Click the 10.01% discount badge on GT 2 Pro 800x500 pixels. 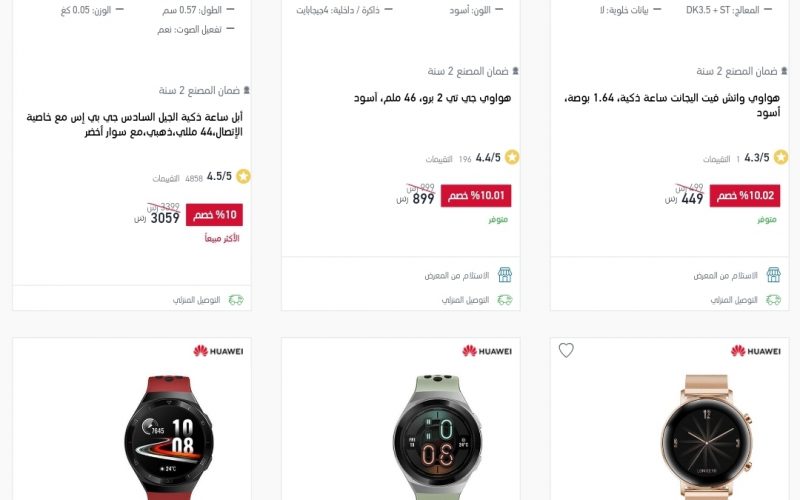point(476,195)
